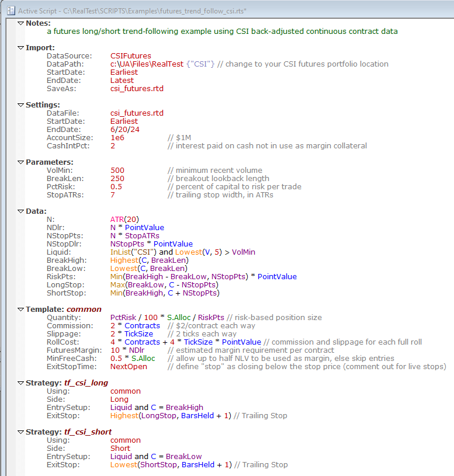Click the ExitStop Highest(LongStop) formula
The image size is (454, 476).
click(171, 416)
